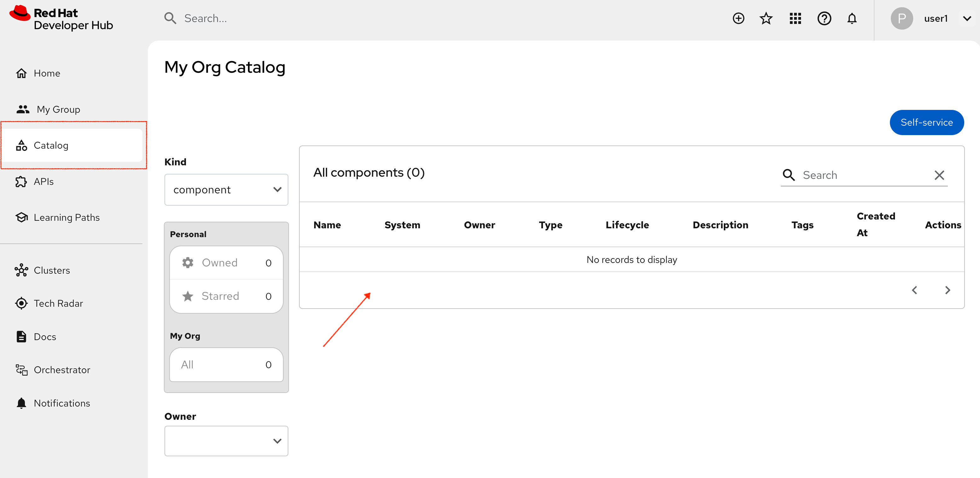Navigate to My Group

point(59,109)
